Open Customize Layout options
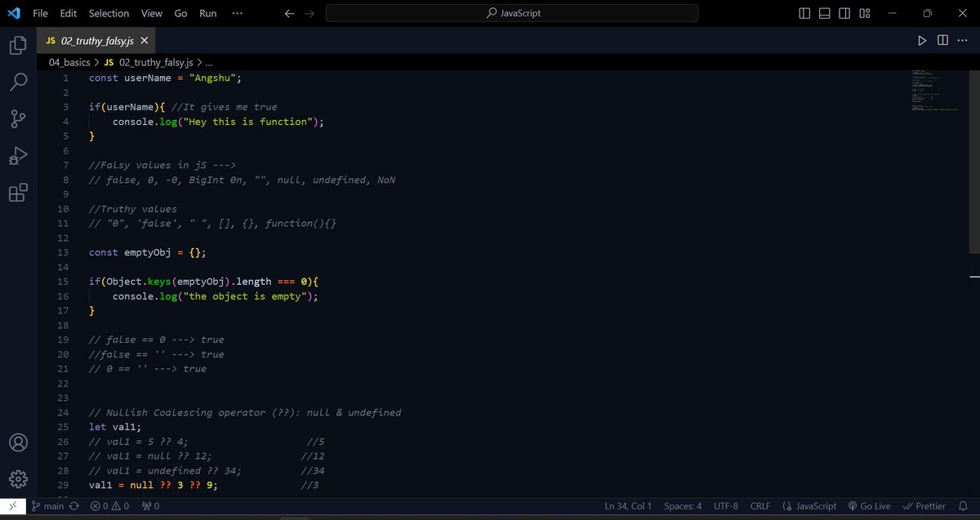The width and height of the screenshot is (980, 520). point(865,13)
